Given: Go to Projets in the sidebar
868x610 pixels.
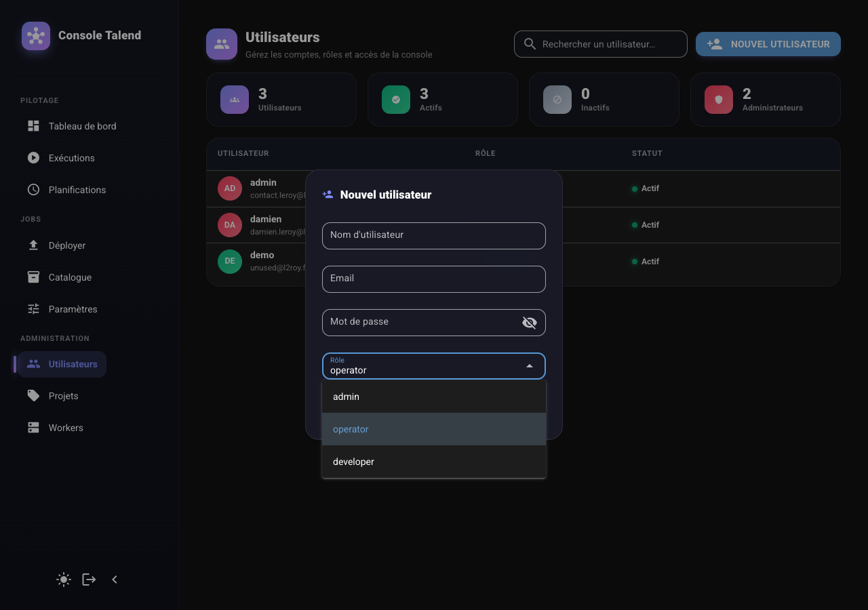Looking at the screenshot, I should pyautogui.click(x=63, y=396).
